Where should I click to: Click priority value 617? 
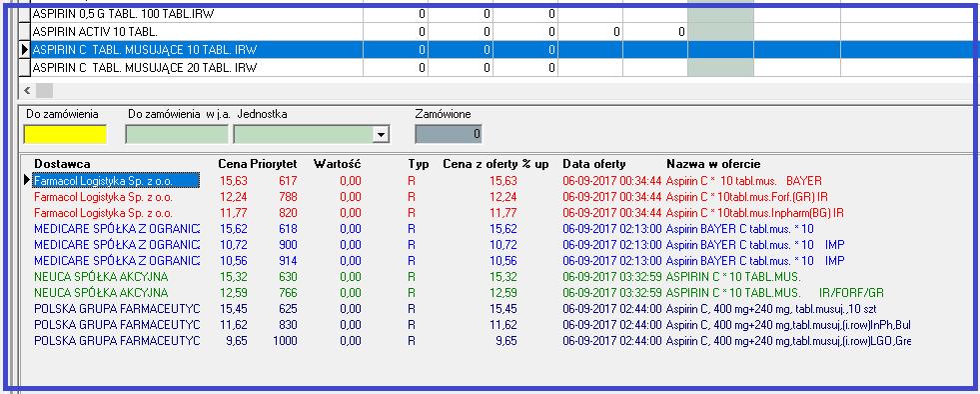pos(288,181)
